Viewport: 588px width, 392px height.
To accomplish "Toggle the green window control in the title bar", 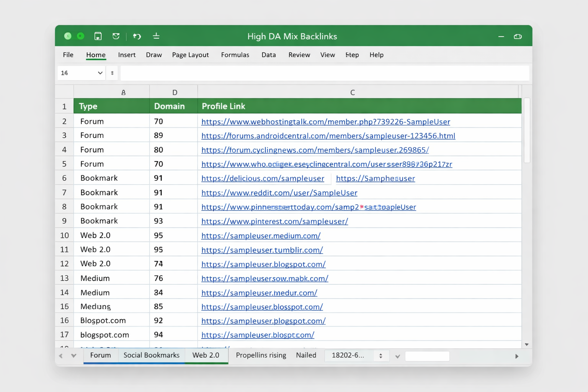I will 68,36.
